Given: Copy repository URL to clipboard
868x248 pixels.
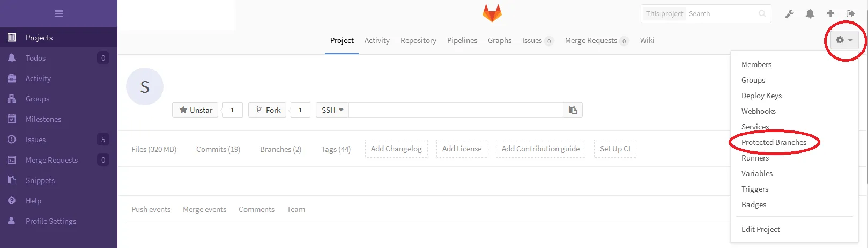Looking at the screenshot, I should pos(573,110).
